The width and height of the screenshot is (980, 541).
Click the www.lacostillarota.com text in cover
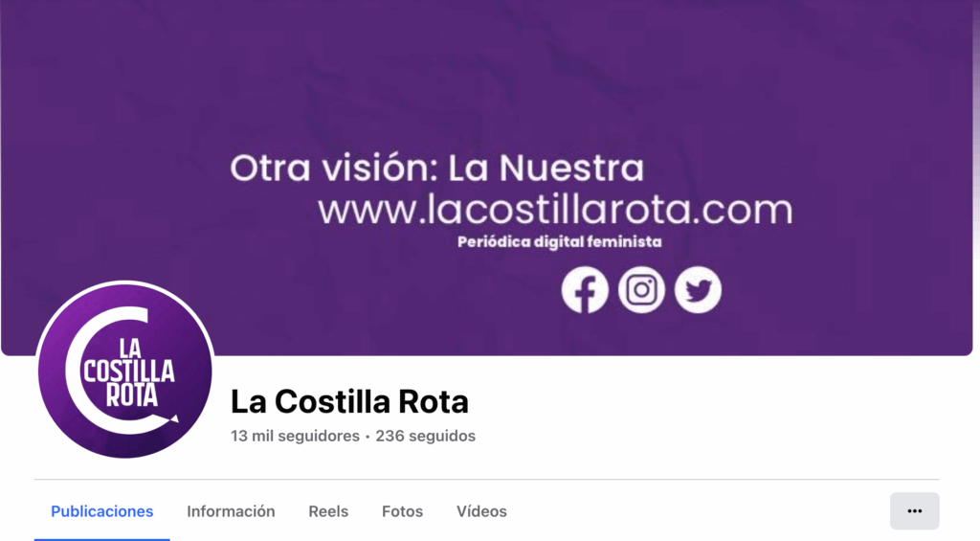pos(555,209)
